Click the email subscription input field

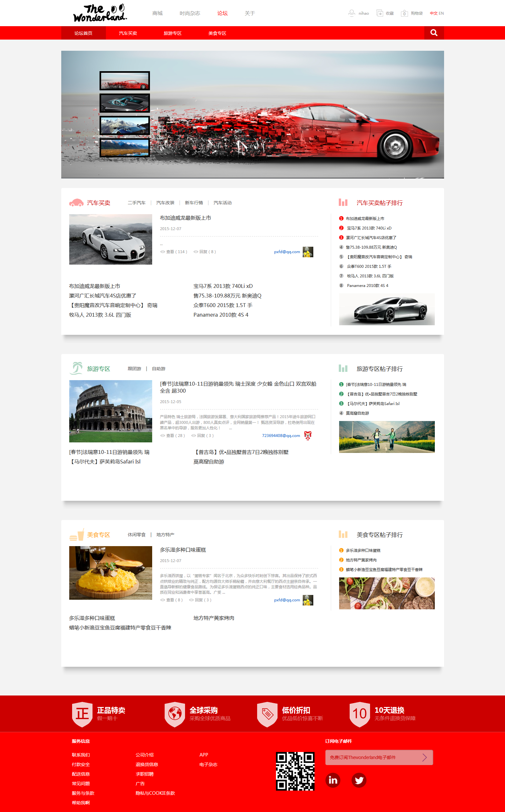point(371,757)
